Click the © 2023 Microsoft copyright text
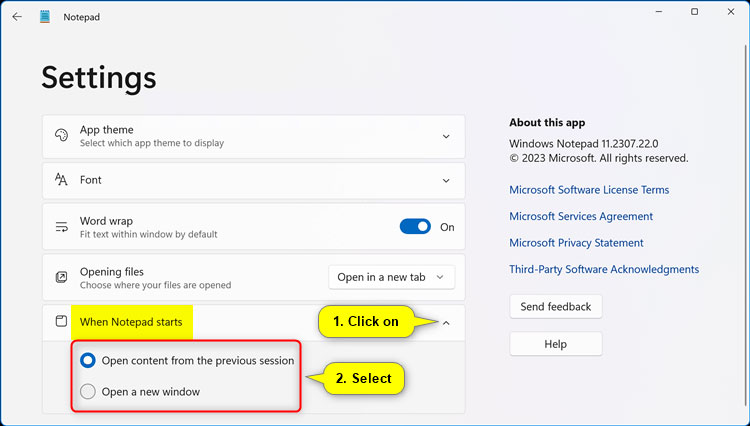 click(598, 158)
